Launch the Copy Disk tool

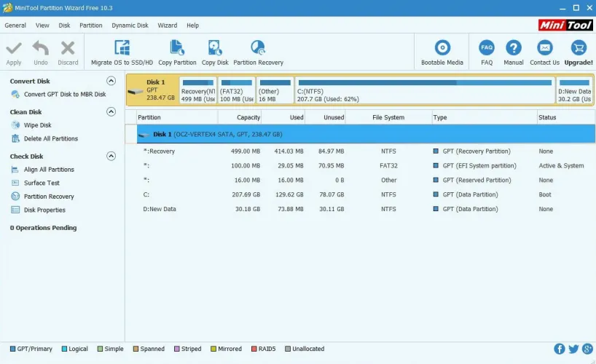point(214,49)
